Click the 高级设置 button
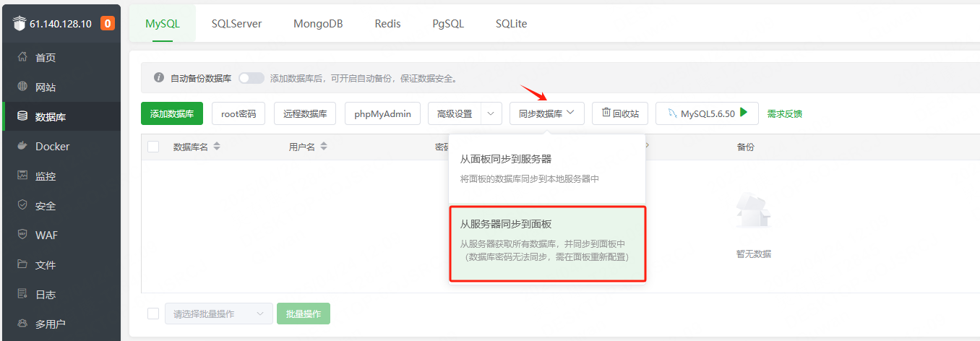Viewport: 980px width, 341px height. tap(455, 113)
